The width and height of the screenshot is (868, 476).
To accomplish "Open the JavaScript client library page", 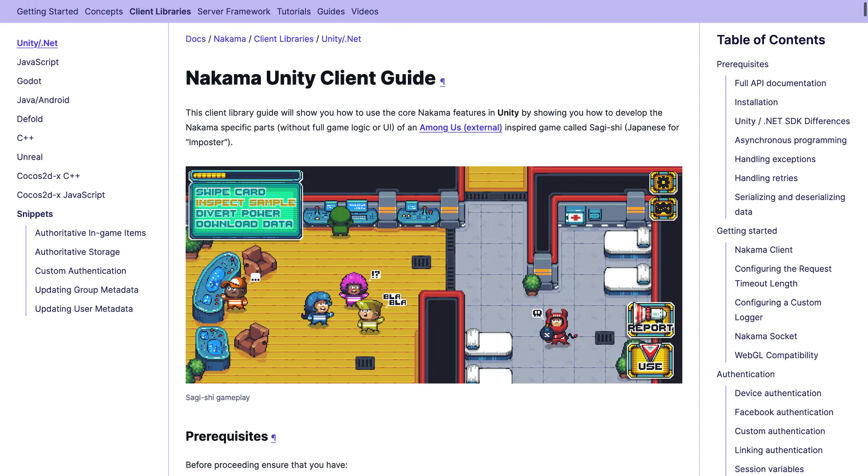I will 38,62.
